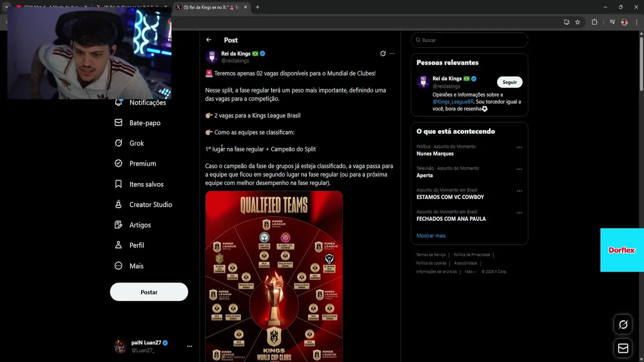Click the Creator Studio icon
Image resolution: width=644 pixels, height=362 pixels.
pyautogui.click(x=118, y=205)
